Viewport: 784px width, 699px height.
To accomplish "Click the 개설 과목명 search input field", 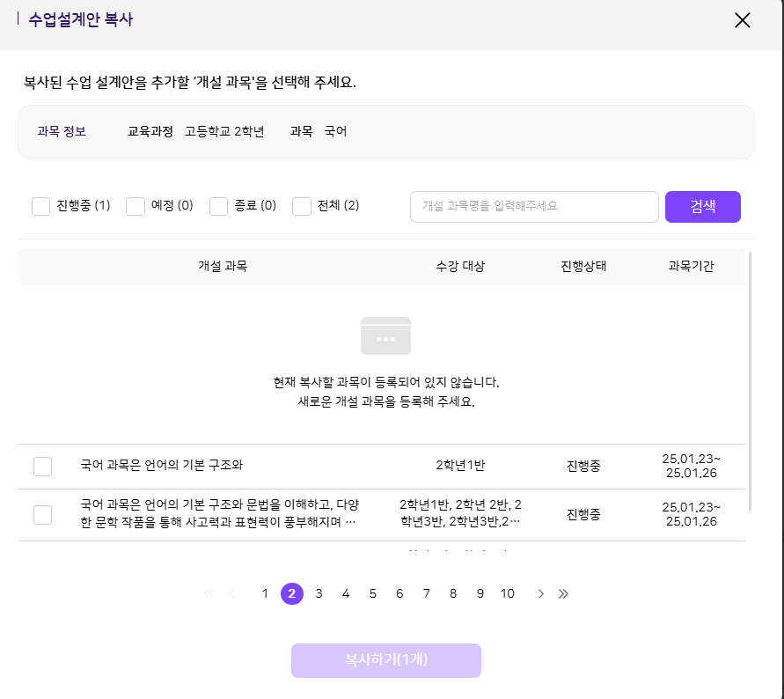I will tap(534, 207).
